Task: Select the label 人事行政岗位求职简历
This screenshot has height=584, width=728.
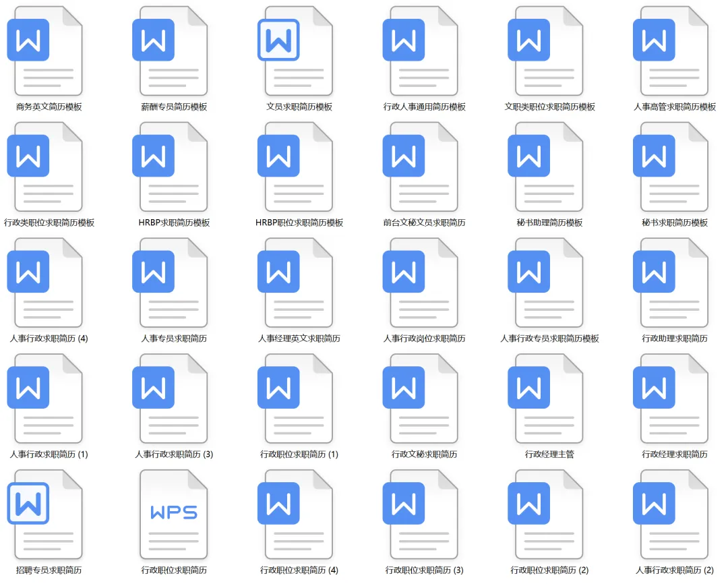Action: (x=425, y=339)
